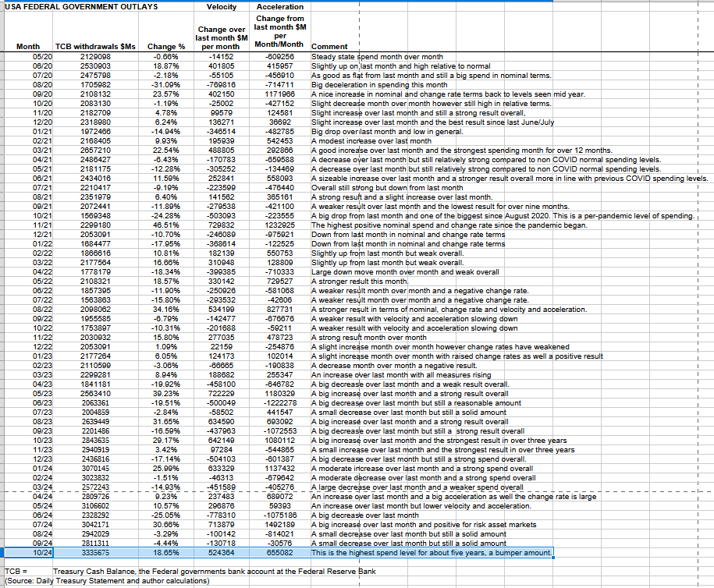Viewport: 714px width, 588px height.
Task: Click withdrawals value 2563410
Action: tap(95, 394)
